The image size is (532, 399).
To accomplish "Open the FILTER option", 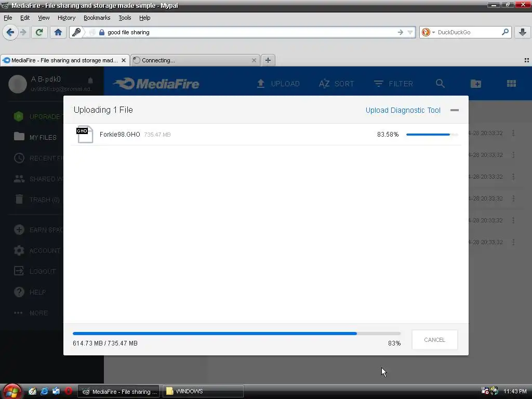I will [x=393, y=84].
